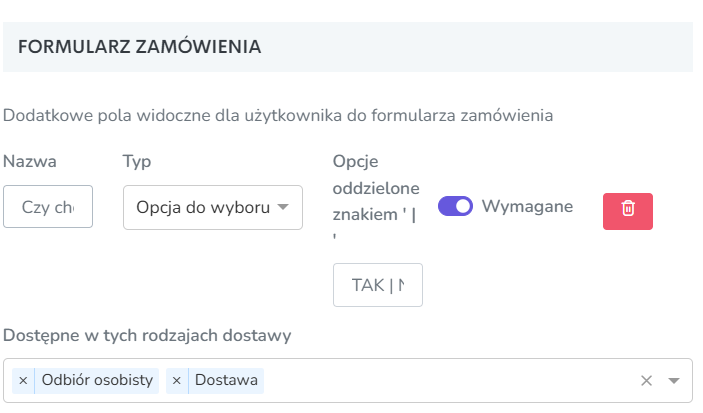
Task: Click the caret arrow in Typ selector
Action: click(x=283, y=207)
